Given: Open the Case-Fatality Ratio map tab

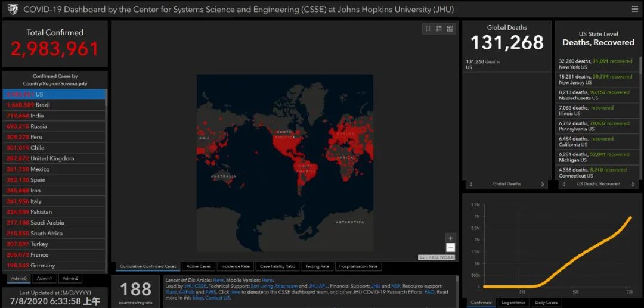Looking at the screenshot, I should click(278, 266).
